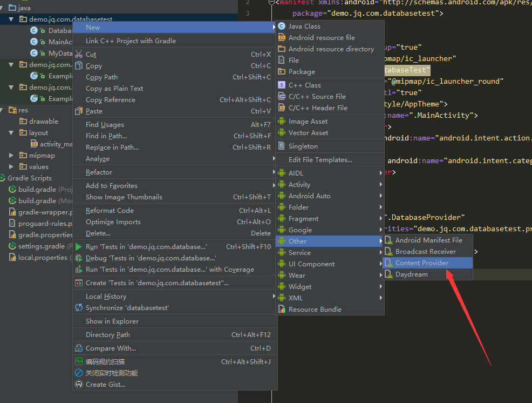Select drawable folder in project tree
The width and height of the screenshot is (532, 403).
(43, 122)
